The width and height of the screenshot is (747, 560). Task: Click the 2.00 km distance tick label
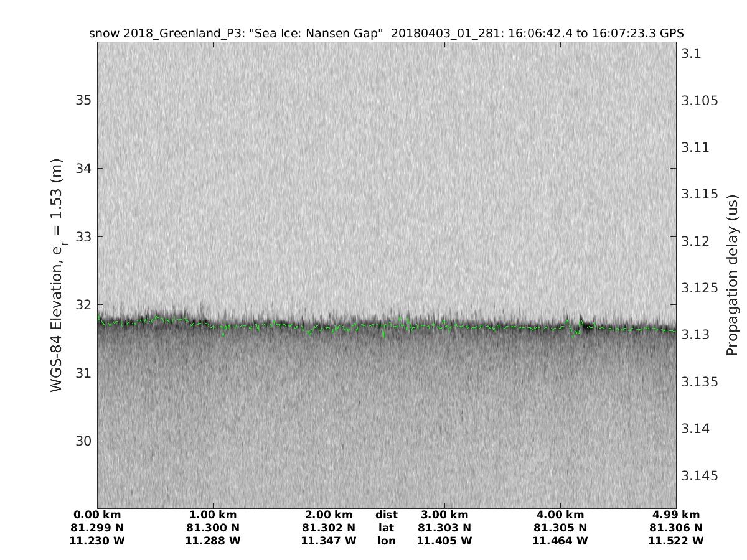pyautogui.click(x=329, y=515)
